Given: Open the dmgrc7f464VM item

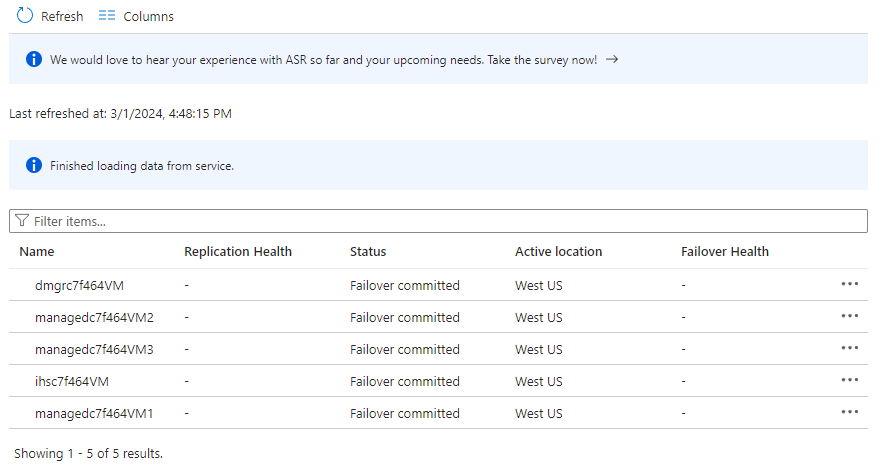Looking at the screenshot, I should coord(79,285).
